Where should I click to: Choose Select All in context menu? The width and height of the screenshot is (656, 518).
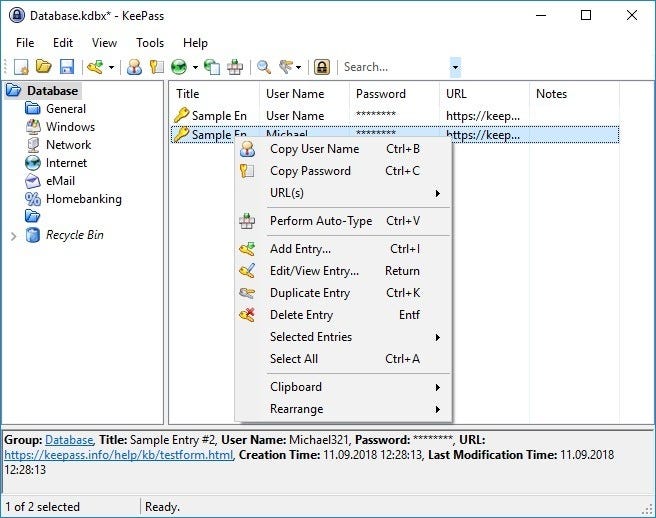click(x=343, y=359)
